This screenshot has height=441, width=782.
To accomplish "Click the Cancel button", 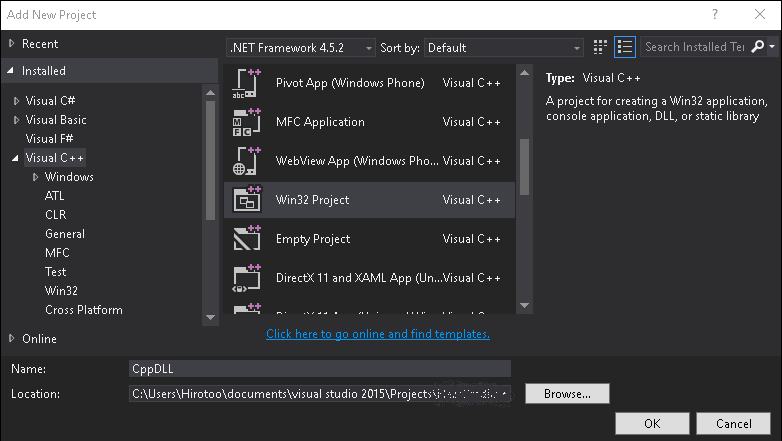I will click(x=734, y=424).
